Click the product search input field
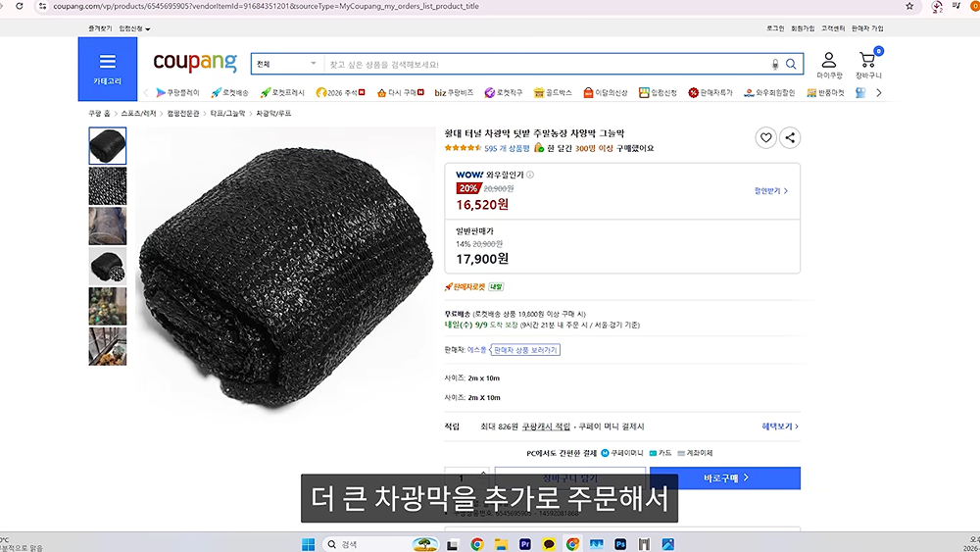 click(x=547, y=65)
